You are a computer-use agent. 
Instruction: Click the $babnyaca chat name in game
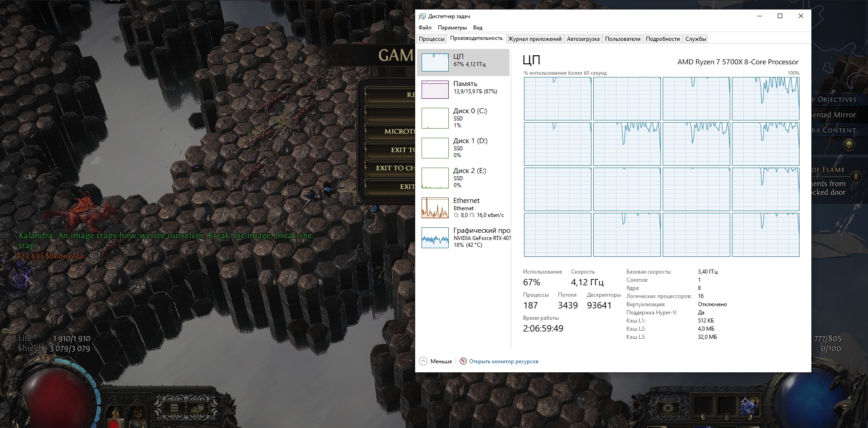66,256
